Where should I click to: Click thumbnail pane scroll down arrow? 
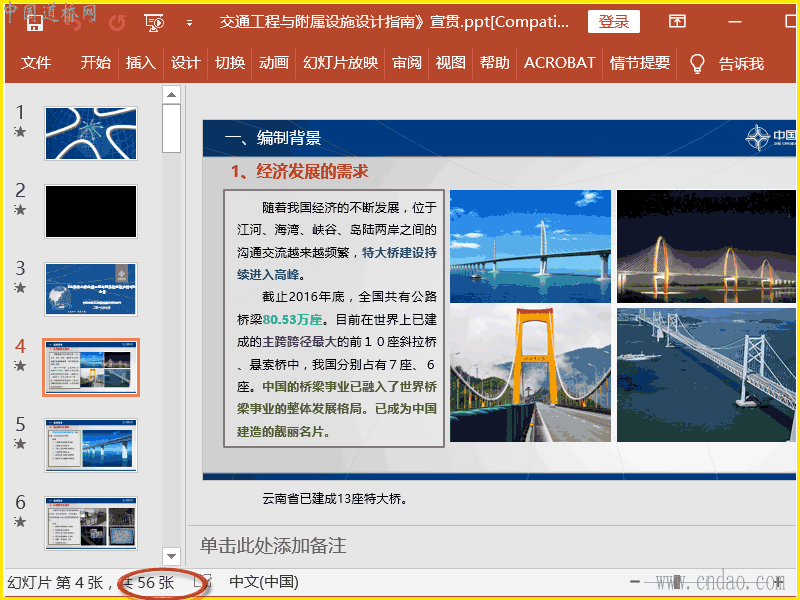(x=171, y=556)
